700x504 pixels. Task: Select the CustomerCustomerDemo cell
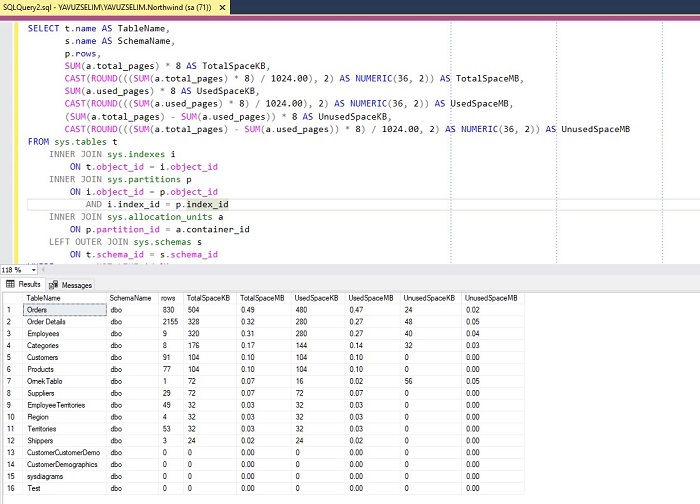tap(65, 453)
